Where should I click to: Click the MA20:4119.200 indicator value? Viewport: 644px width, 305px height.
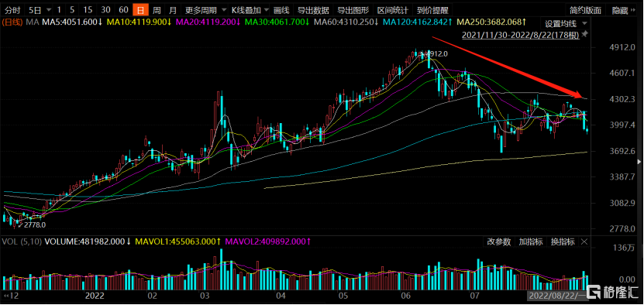pyautogui.click(x=208, y=22)
